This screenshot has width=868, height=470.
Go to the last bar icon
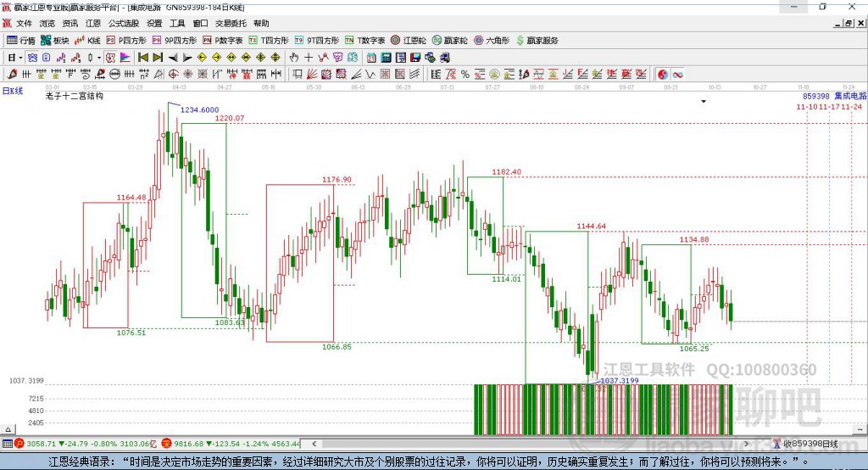tap(158, 58)
